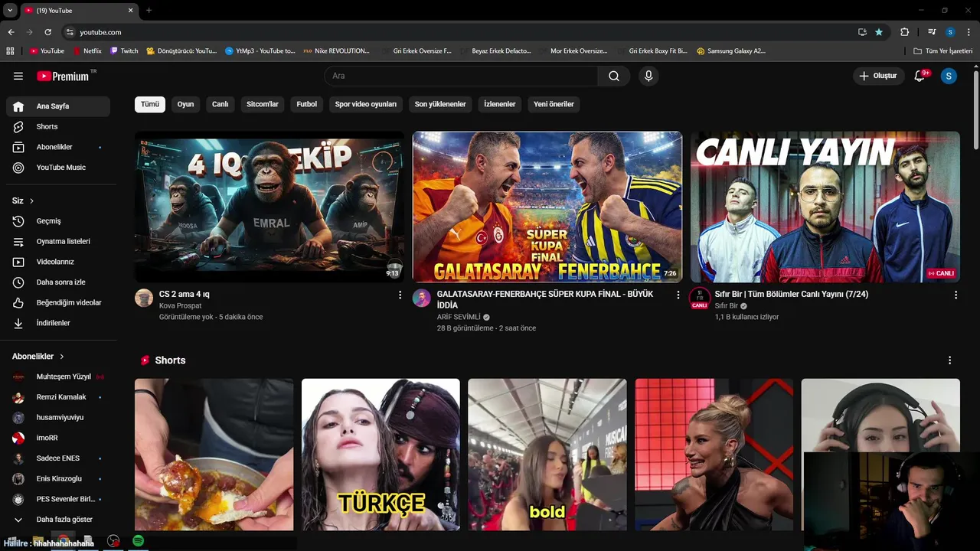Screen dimensions: 980x551
Task: Focus the Ara search field
Action: (x=461, y=76)
